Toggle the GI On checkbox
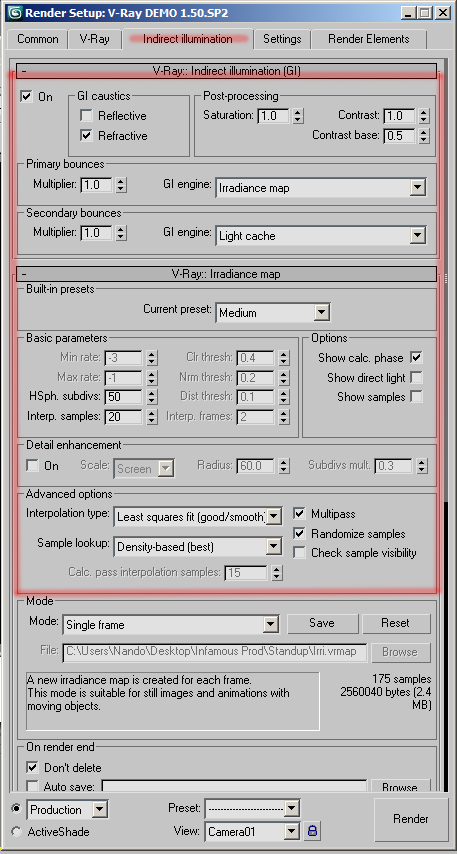Viewport: 457px width, 854px height. (x=26, y=96)
